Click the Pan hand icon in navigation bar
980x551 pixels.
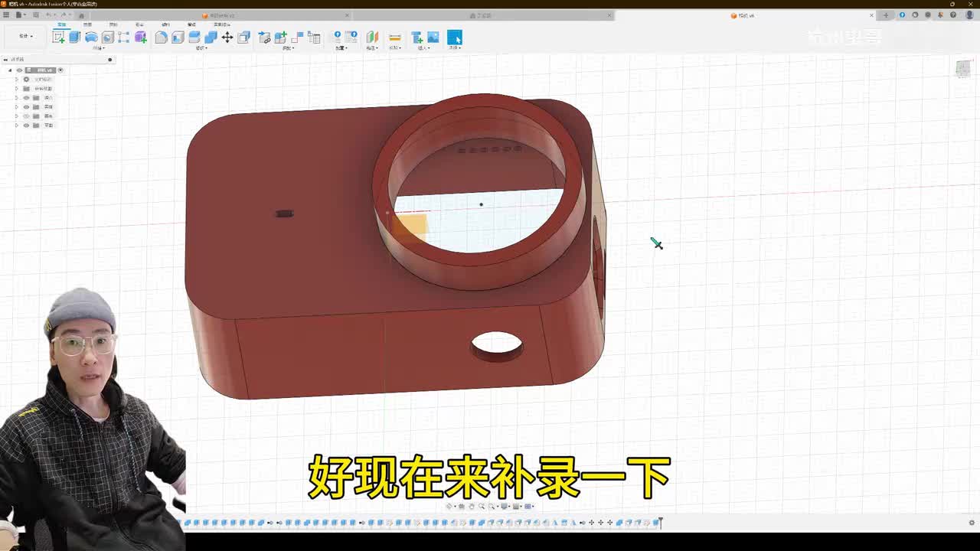pyautogui.click(x=472, y=506)
